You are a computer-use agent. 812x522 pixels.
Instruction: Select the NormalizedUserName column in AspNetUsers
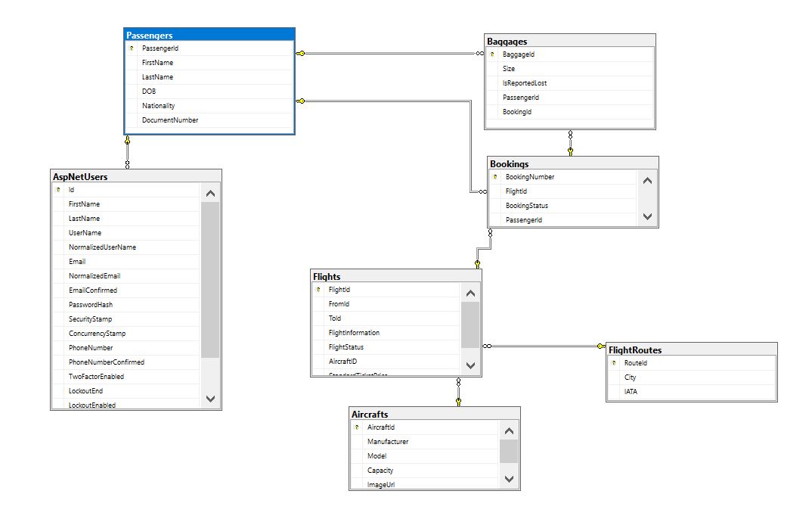coord(126,247)
